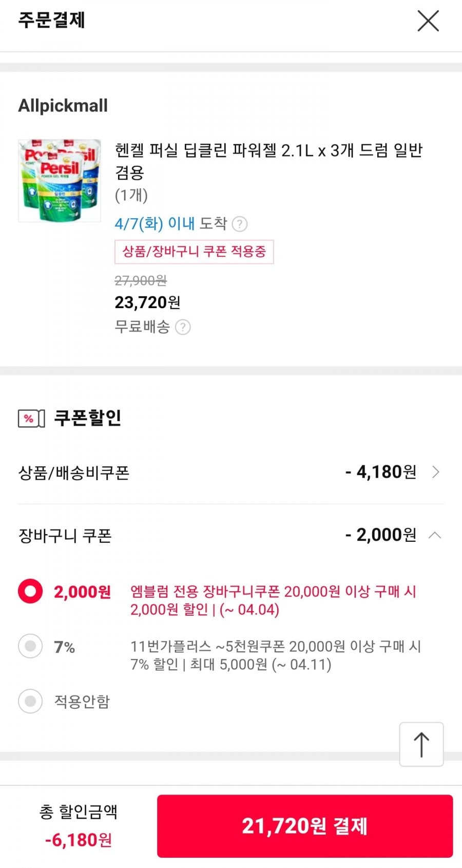The image size is (462, 868).
Task: Tap the -4,180원 product coupon discount amount
Action: [x=381, y=472]
